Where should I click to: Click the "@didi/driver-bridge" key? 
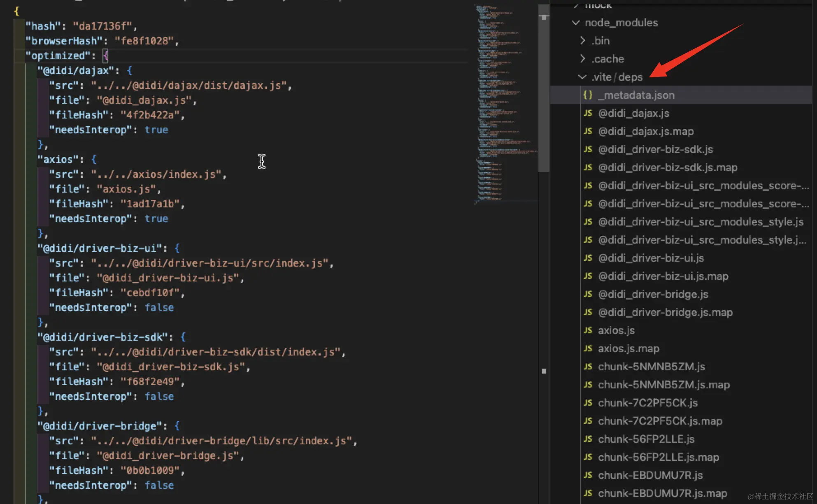click(100, 426)
